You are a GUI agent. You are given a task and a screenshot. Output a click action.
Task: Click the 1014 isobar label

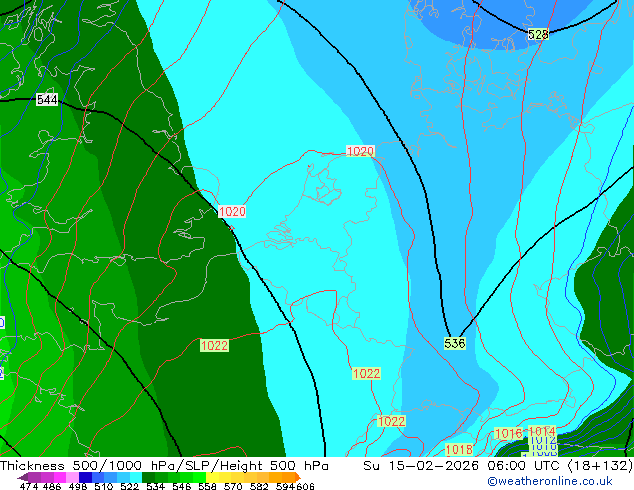click(x=542, y=431)
